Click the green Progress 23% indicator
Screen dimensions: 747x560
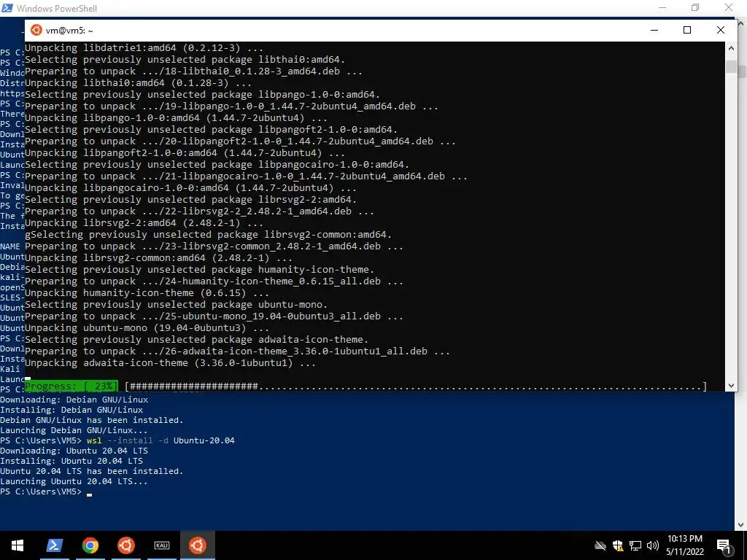pos(71,386)
